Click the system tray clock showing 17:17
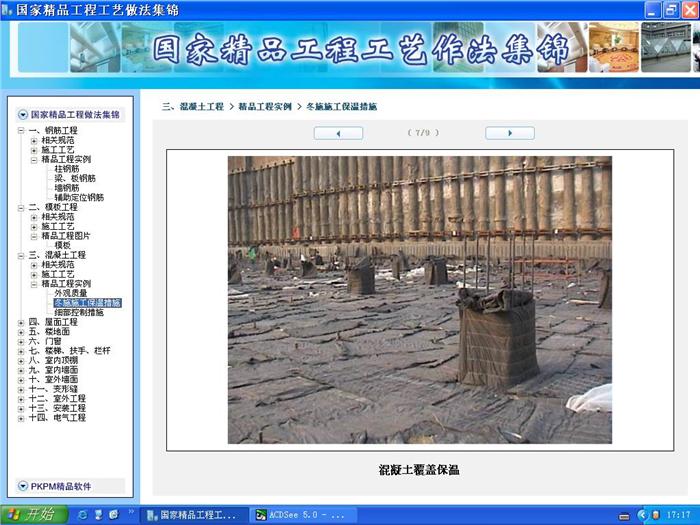This screenshot has height=525, width=700. coord(675,514)
